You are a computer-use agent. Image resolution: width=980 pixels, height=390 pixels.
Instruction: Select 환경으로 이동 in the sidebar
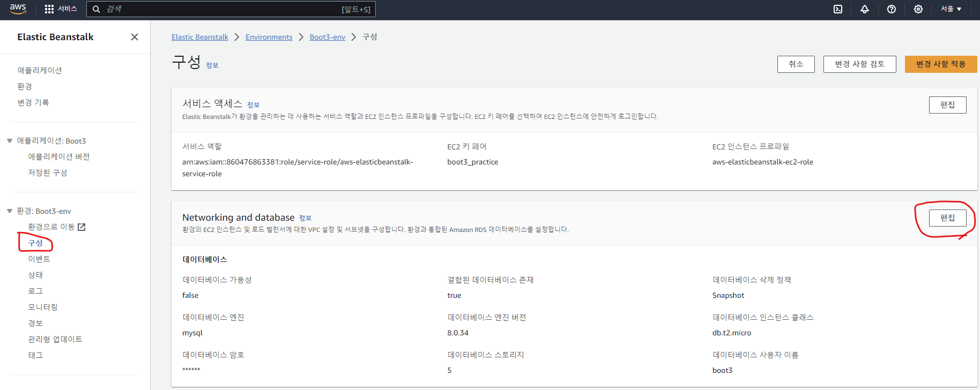51,227
